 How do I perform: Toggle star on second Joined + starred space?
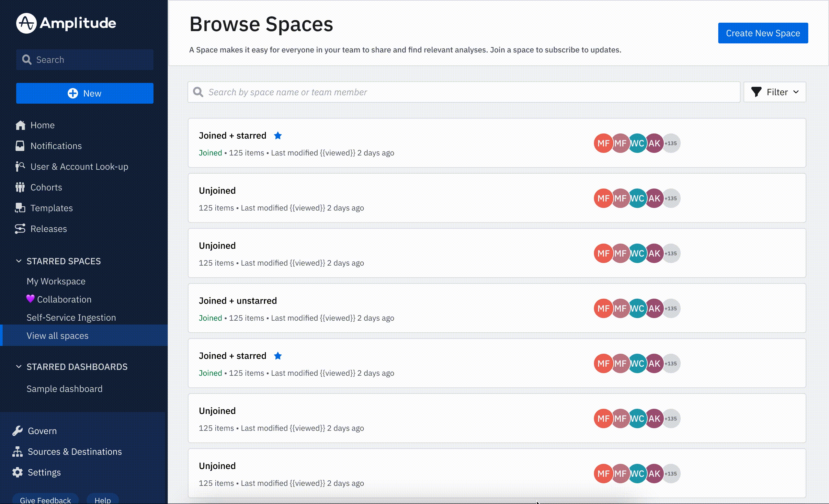point(278,356)
